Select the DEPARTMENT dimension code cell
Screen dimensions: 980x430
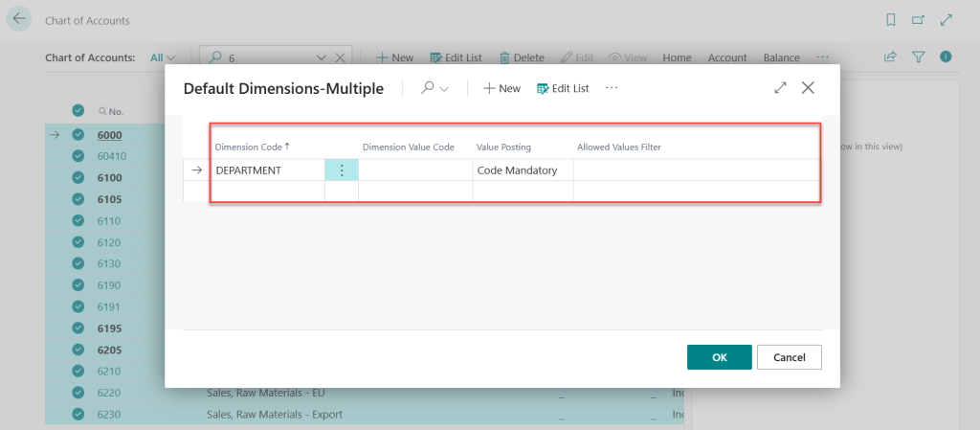(x=268, y=170)
